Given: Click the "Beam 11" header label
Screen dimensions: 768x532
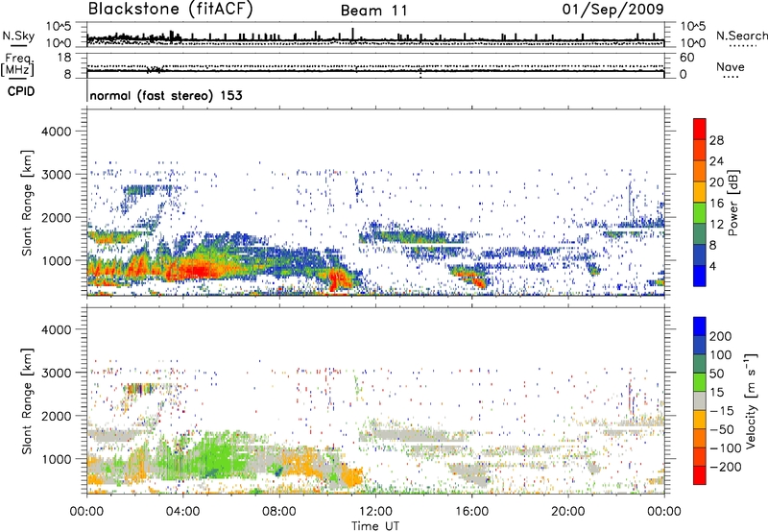Looking at the screenshot, I should coord(374,11).
